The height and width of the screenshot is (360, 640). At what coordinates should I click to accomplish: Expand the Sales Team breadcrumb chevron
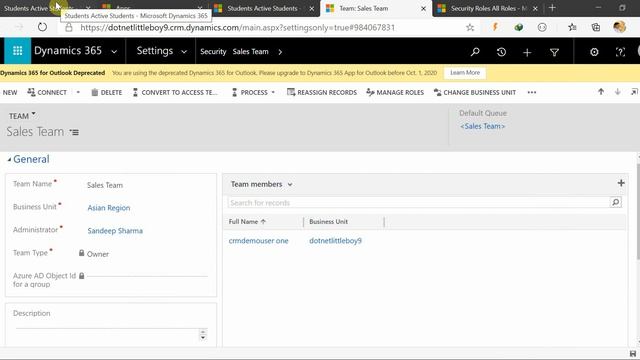[280, 52]
